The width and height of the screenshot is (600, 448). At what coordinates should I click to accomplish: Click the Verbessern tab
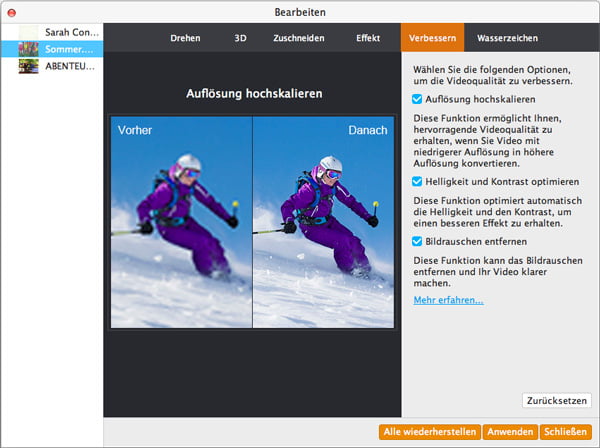point(433,38)
